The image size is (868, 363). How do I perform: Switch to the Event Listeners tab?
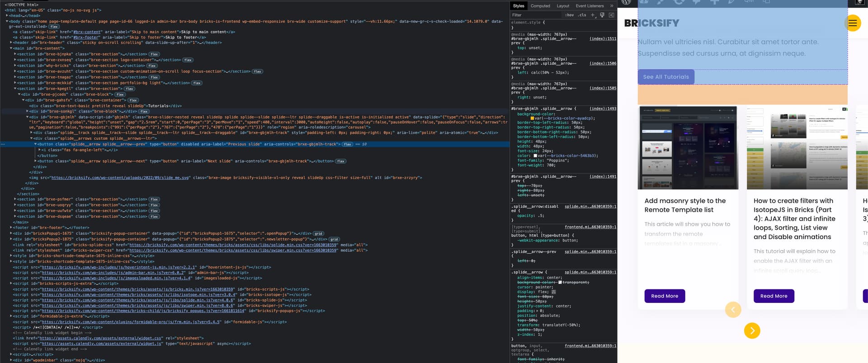point(590,6)
